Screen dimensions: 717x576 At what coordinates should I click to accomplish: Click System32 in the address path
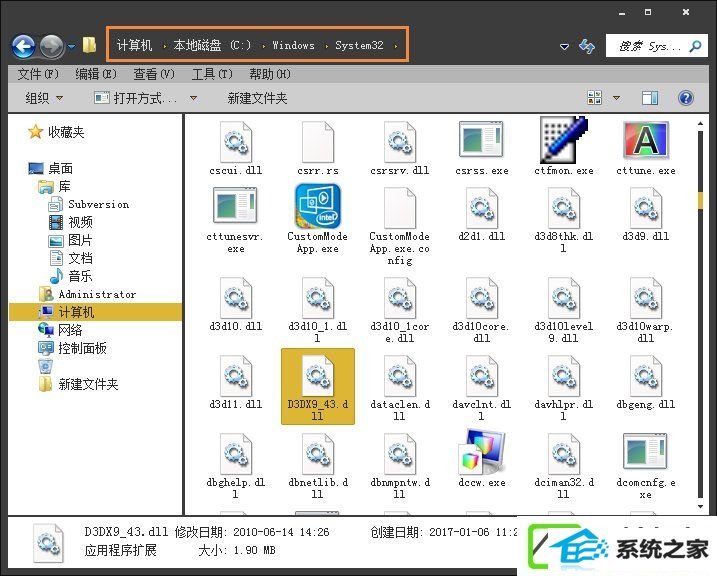point(359,45)
